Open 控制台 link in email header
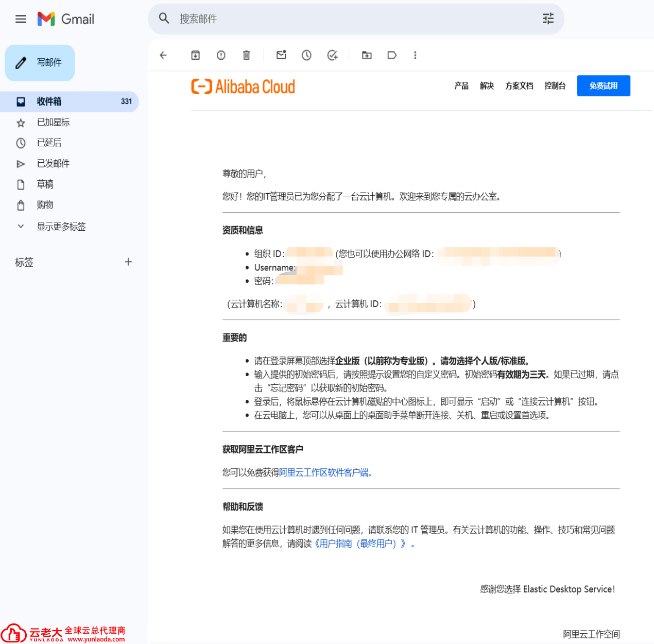654x644 pixels. 555,86
